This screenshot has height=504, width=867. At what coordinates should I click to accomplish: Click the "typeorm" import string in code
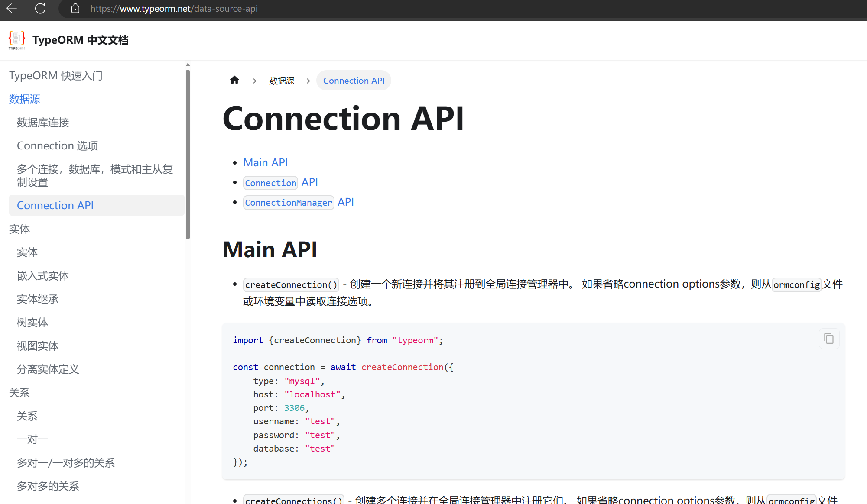click(x=416, y=340)
